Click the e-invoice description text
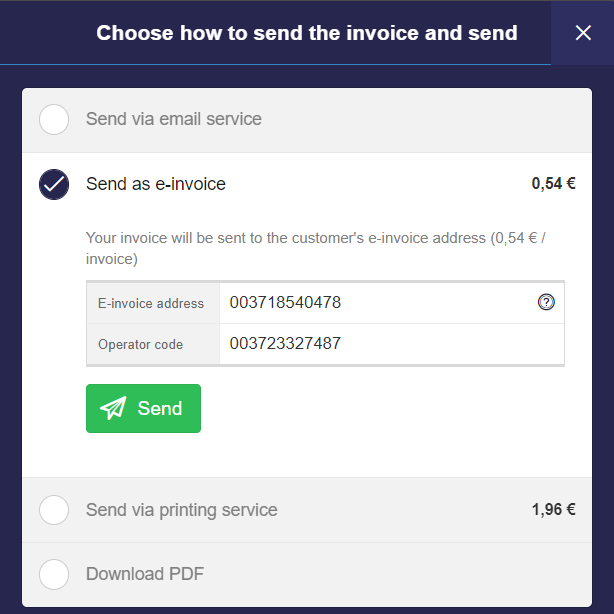614x614 pixels. click(316, 248)
